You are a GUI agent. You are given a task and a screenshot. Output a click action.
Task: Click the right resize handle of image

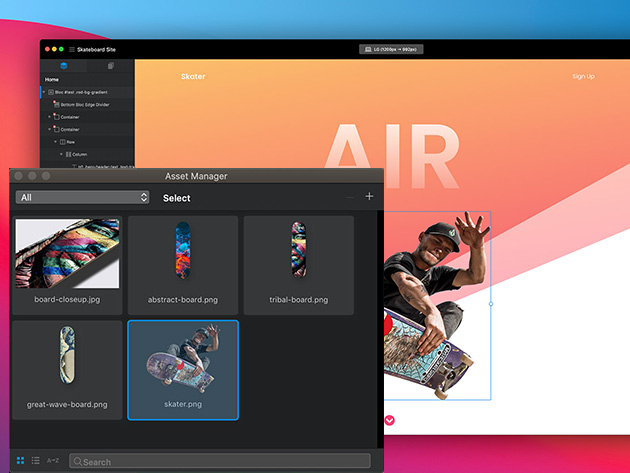[491, 304]
